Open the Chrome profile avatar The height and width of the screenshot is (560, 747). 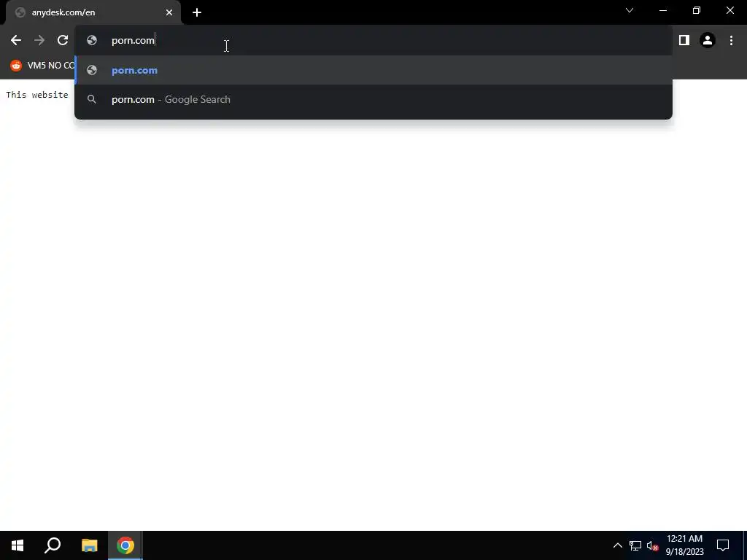click(x=708, y=41)
